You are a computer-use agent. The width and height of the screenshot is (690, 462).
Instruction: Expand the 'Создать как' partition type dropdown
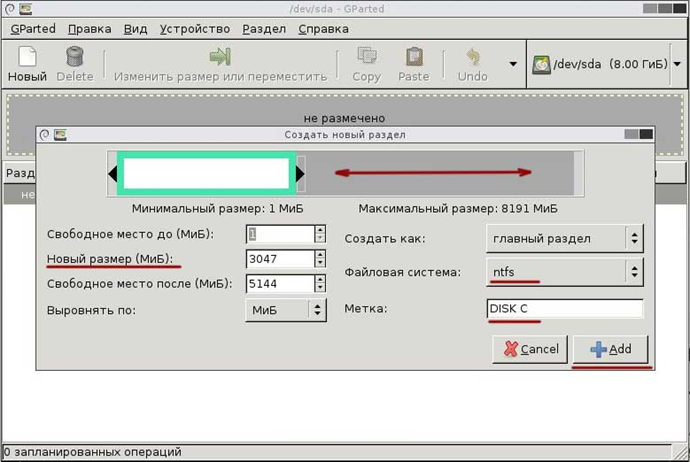[564, 238]
